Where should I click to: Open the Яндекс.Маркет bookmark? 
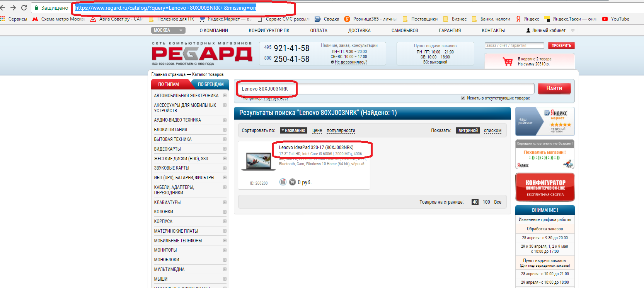point(225,19)
